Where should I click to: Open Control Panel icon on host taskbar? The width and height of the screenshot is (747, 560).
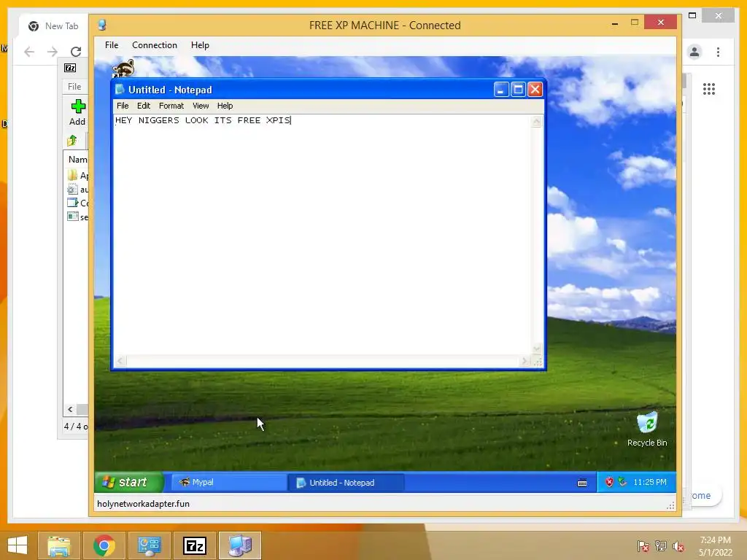pos(149,545)
